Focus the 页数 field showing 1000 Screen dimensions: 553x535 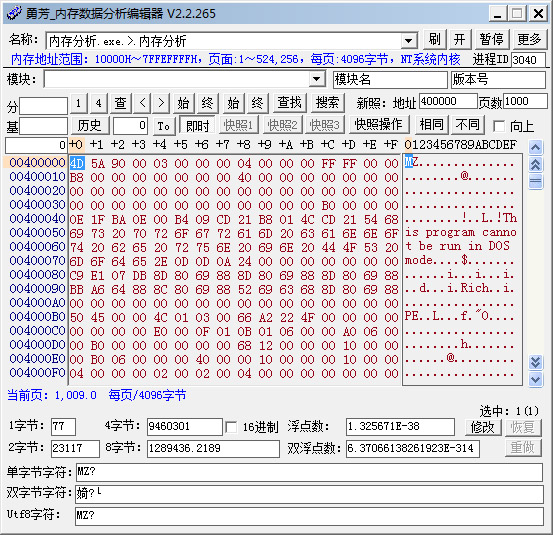tap(526, 102)
